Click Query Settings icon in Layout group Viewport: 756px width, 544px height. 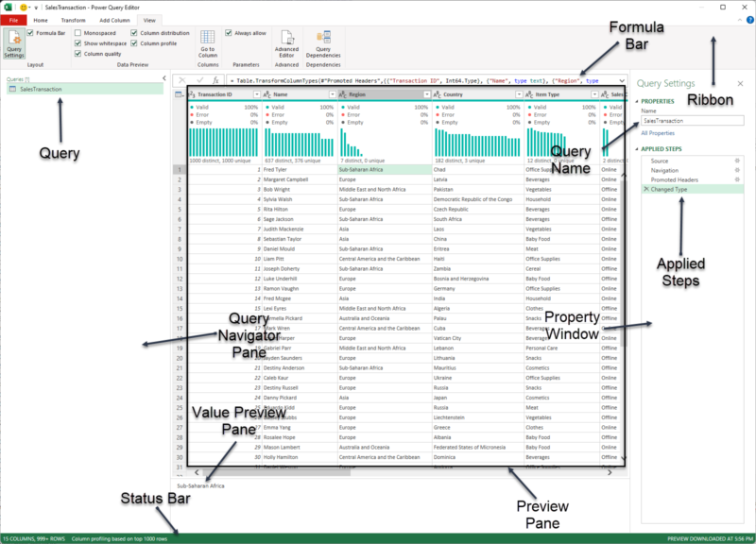[x=13, y=42]
